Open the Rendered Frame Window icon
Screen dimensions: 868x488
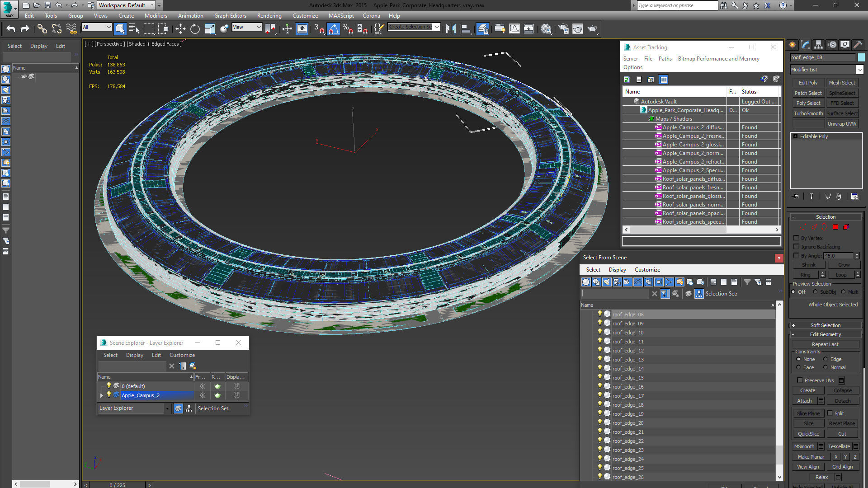point(578,29)
